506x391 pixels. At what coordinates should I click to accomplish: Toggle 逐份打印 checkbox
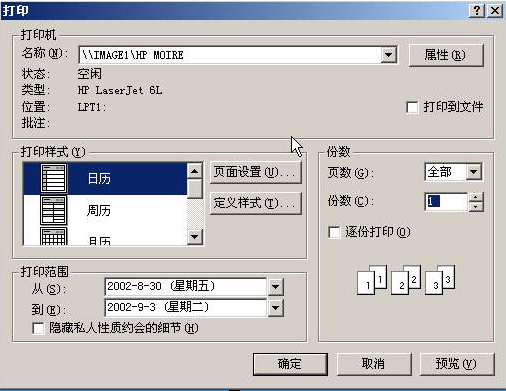(x=334, y=232)
